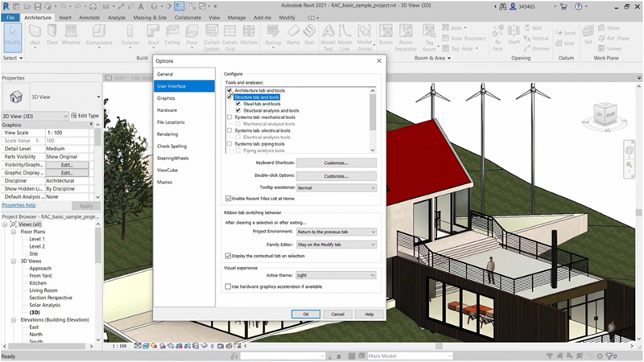Enable Systems tab: mechanical tools checkbox

click(229, 117)
